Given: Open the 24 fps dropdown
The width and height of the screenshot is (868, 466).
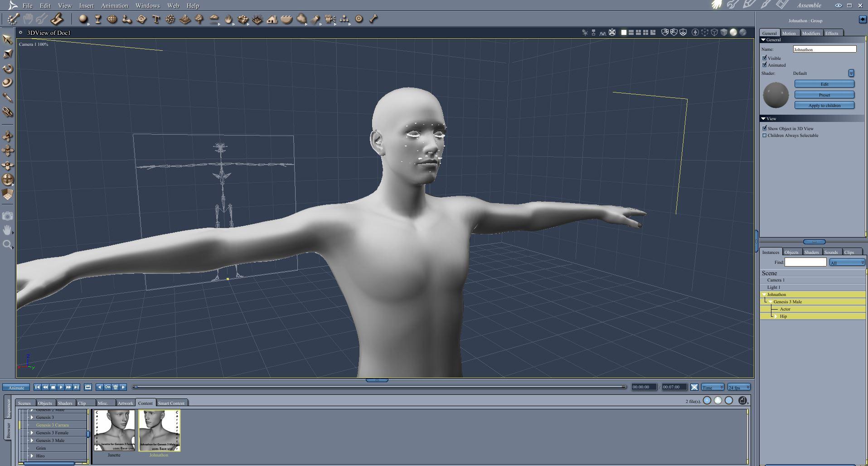Looking at the screenshot, I should (x=739, y=387).
